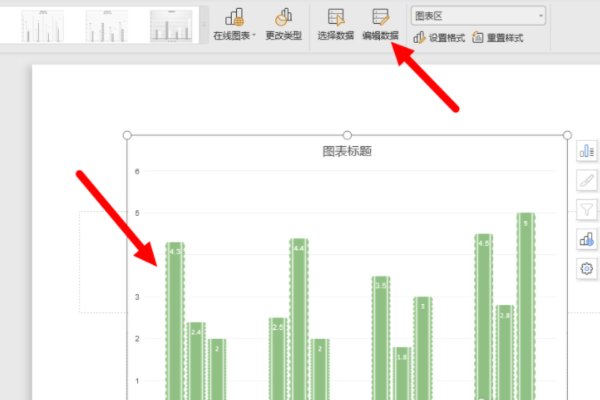This screenshot has height=400, width=600.
Task: Open chart elements side button
Action: 587,151
